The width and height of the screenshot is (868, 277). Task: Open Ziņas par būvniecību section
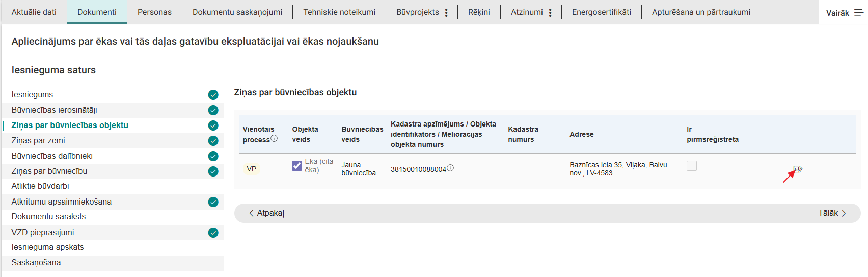113,171
